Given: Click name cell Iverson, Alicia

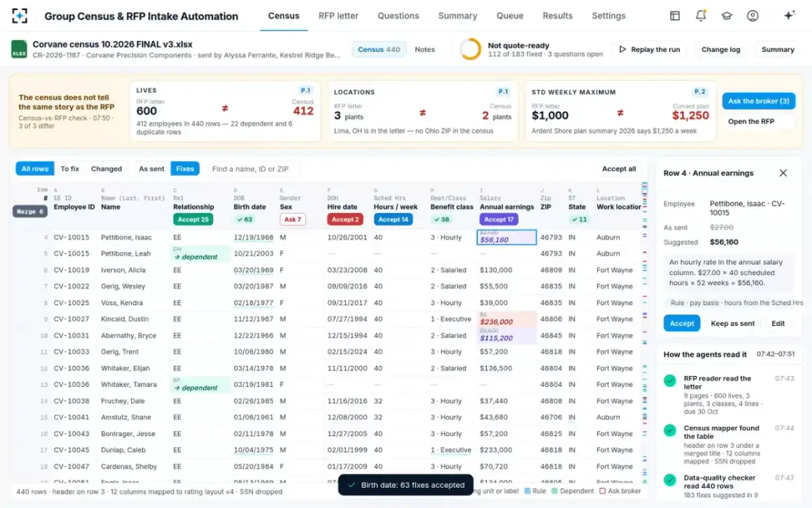Looking at the screenshot, I should click(123, 270).
